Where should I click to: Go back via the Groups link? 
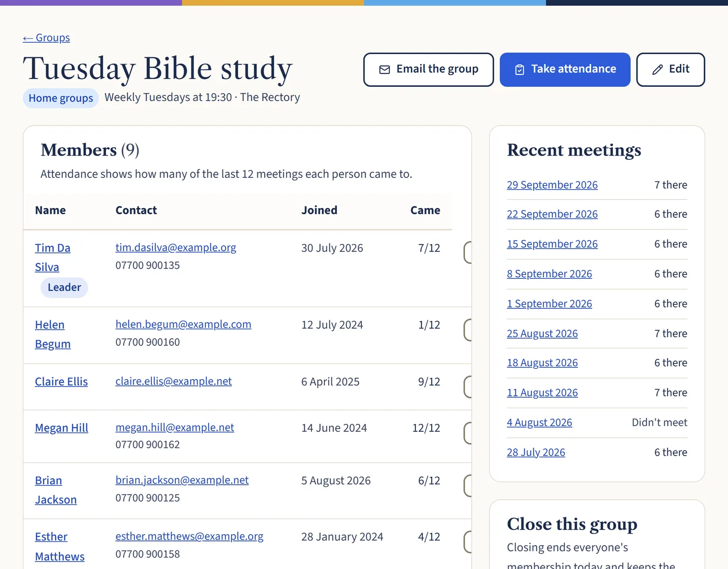coord(46,38)
